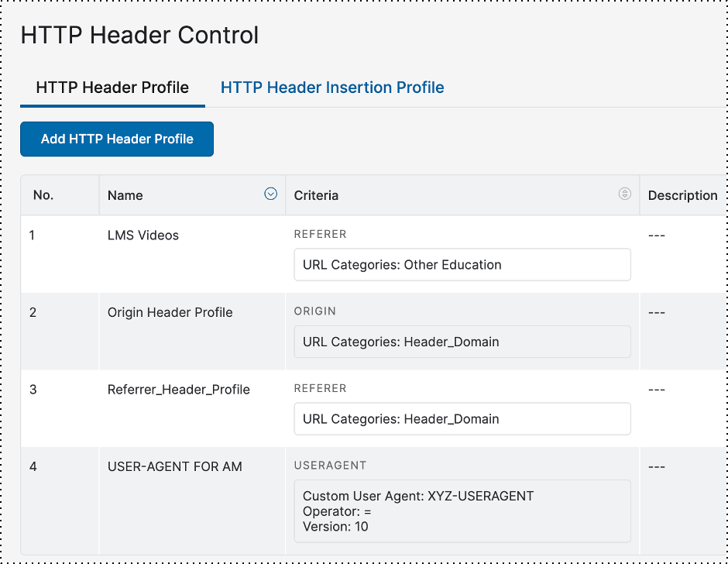Screen dimensions: 728x564
Task: Click the Criteria column sort icon
Action: tap(624, 194)
